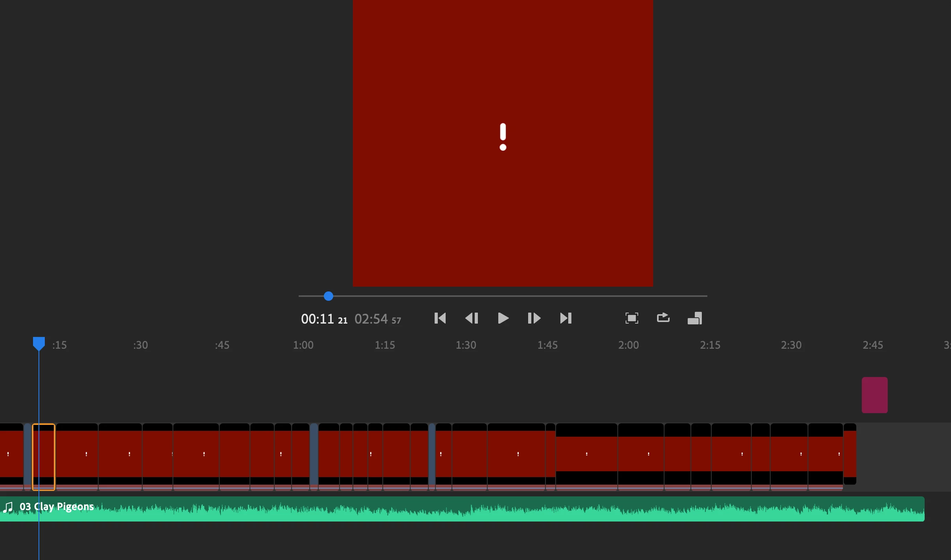Step back one frame
This screenshot has width=951, height=560.
pyautogui.click(x=472, y=318)
